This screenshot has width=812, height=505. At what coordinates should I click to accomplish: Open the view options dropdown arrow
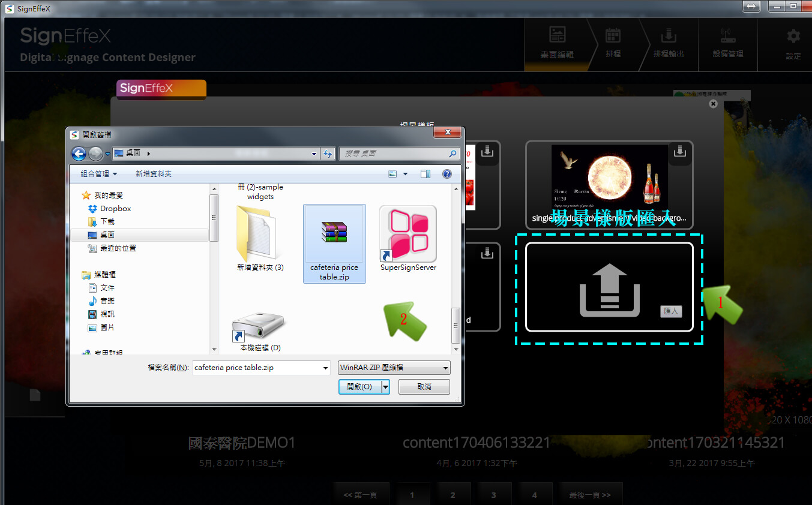pyautogui.click(x=405, y=174)
